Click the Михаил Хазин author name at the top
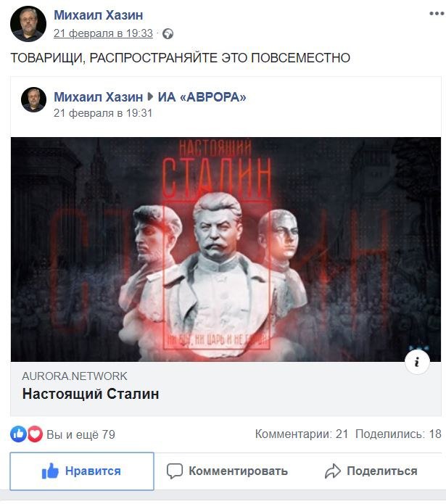 coord(99,15)
